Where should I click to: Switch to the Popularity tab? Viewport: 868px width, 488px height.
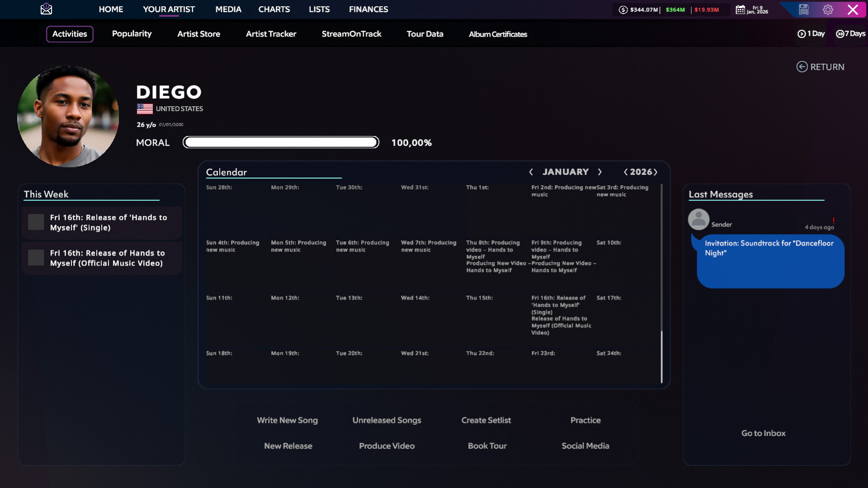click(132, 34)
